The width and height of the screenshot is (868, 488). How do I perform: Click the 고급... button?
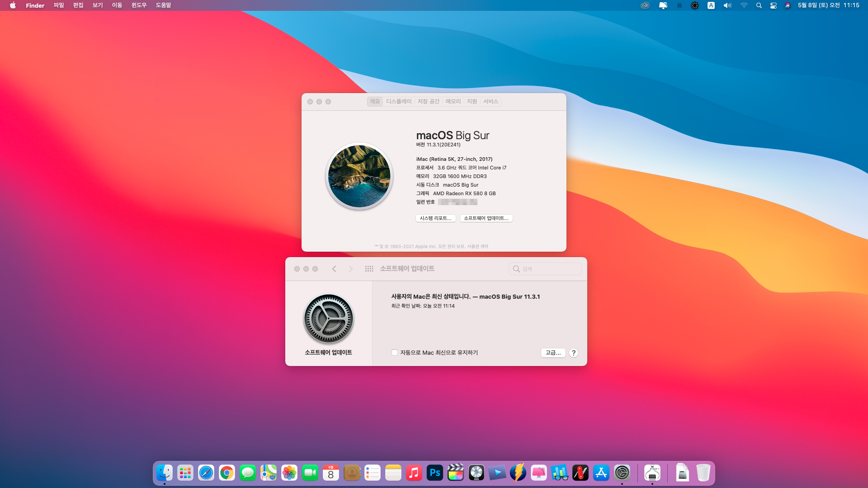(x=553, y=353)
